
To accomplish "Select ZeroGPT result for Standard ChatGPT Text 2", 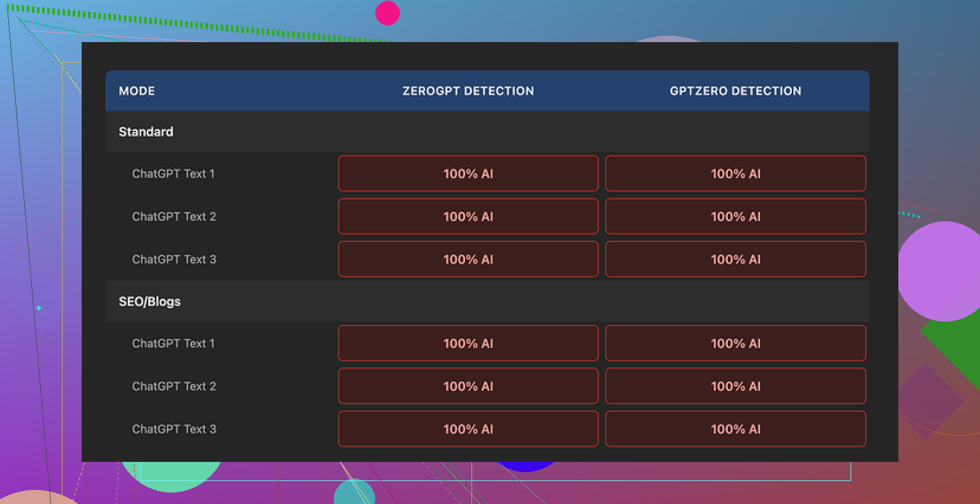I will coord(468,216).
